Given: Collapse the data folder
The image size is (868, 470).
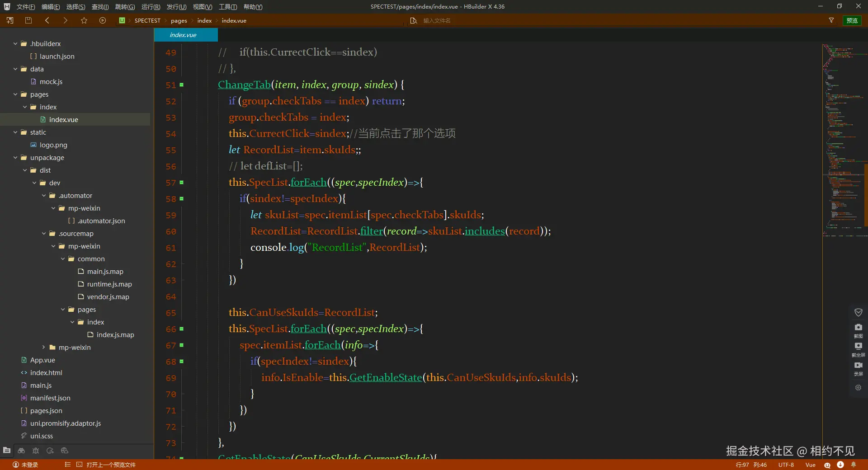Looking at the screenshot, I should [15, 69].
